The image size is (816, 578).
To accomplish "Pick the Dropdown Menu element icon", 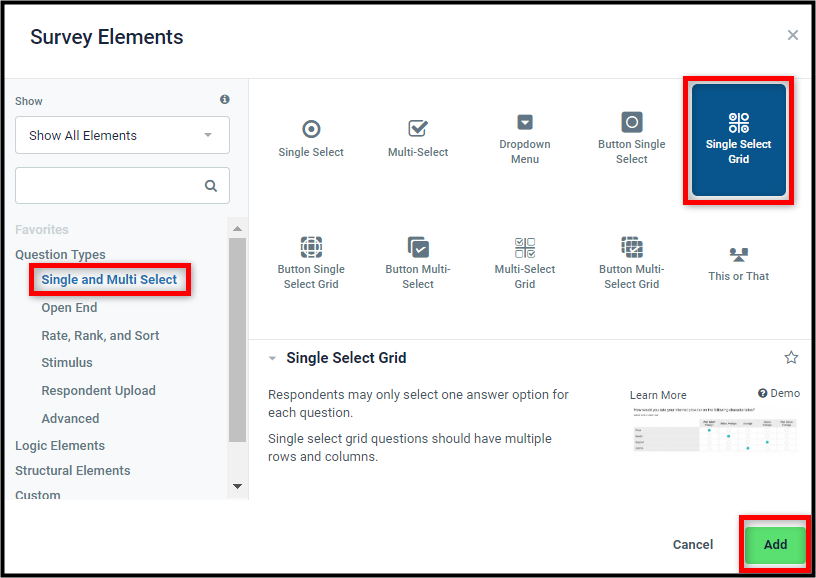I will [x=525, y=122].
